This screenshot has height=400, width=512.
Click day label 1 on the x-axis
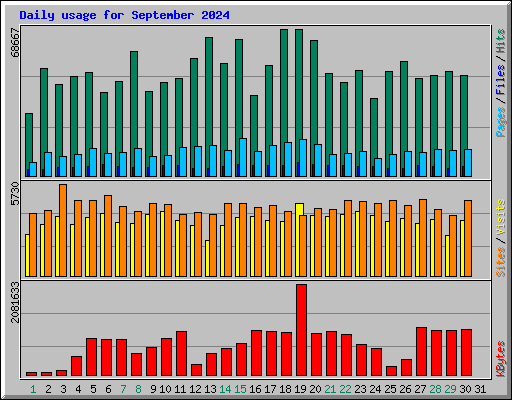33,389
